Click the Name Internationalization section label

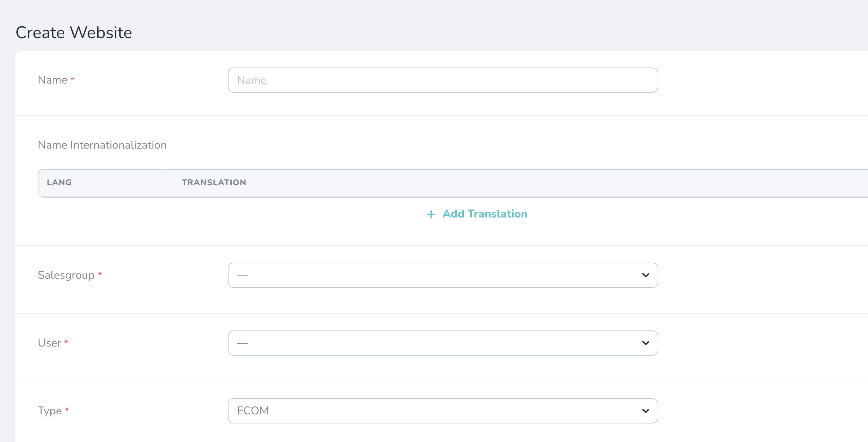pyautogui.click(x=102, y=145)
